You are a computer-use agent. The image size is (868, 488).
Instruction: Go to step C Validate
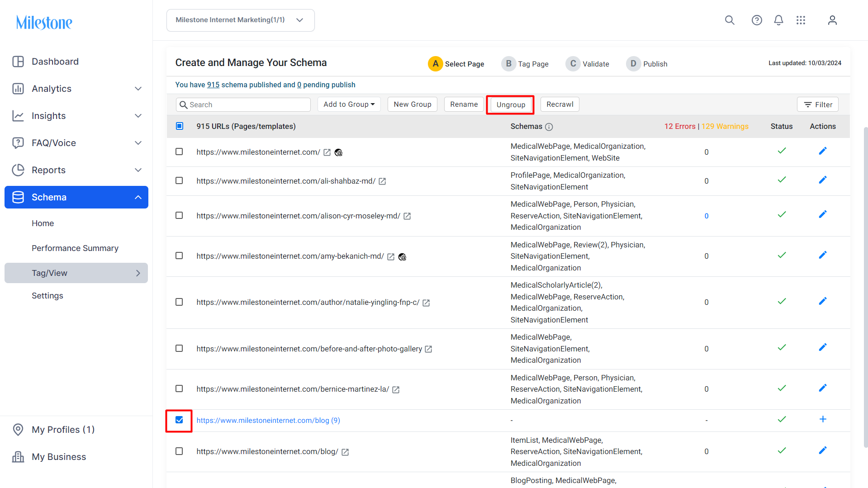click(x=587, y=64)
